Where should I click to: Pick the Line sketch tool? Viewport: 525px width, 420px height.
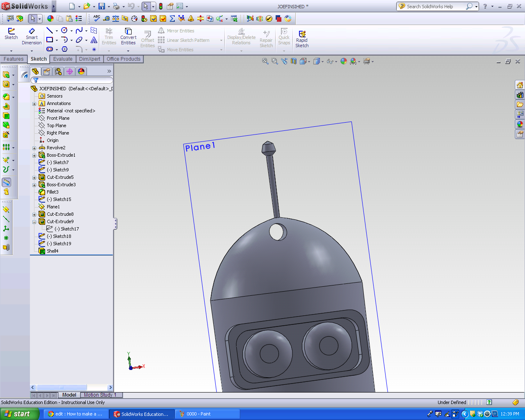[49, 30]
